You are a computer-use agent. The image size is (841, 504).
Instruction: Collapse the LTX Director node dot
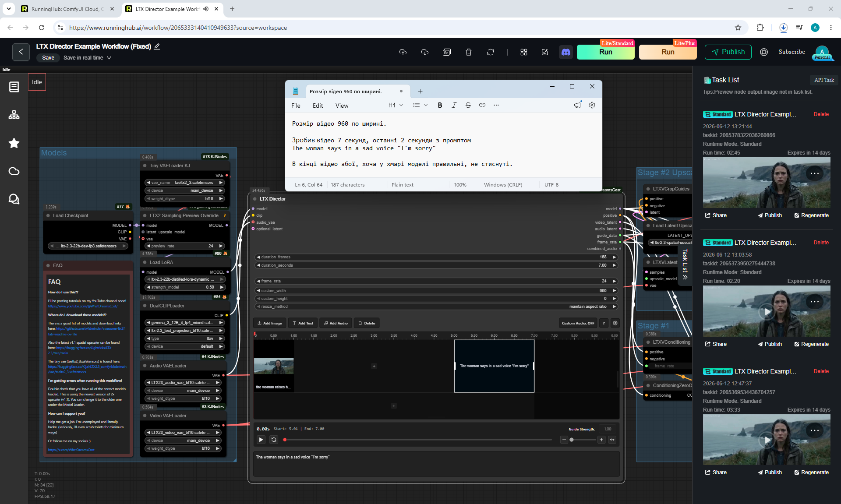click(254, 199)
